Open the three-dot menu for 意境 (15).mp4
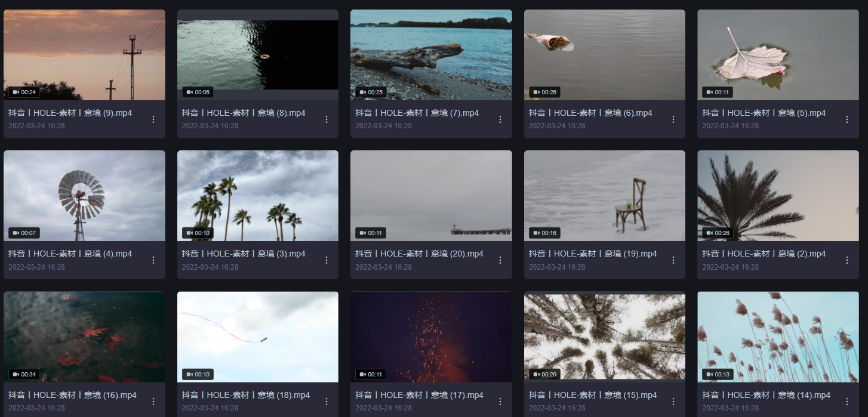 click(x=673, y=401)
